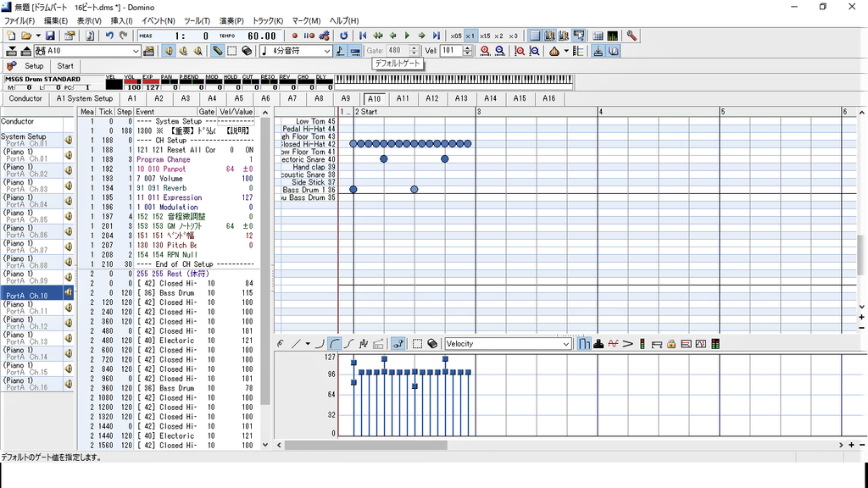Save the file with floppy disk icon
Screen dimensions: 868x488
pos(50,36)
